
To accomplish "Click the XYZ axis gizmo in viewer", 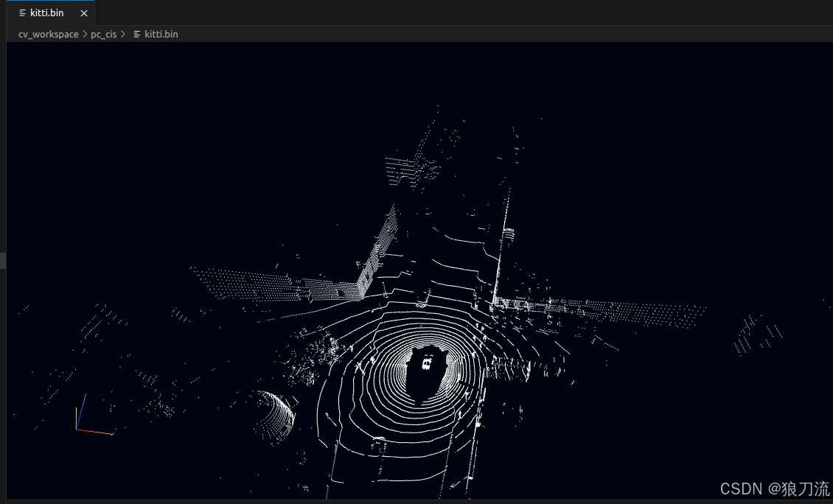I will pos(94,415).
